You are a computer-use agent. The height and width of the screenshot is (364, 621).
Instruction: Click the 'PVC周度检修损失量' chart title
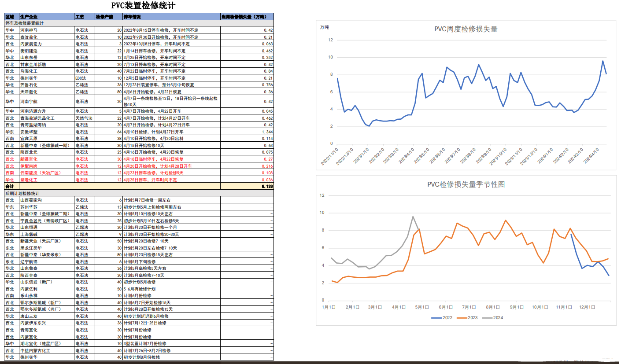pos(466,29)
